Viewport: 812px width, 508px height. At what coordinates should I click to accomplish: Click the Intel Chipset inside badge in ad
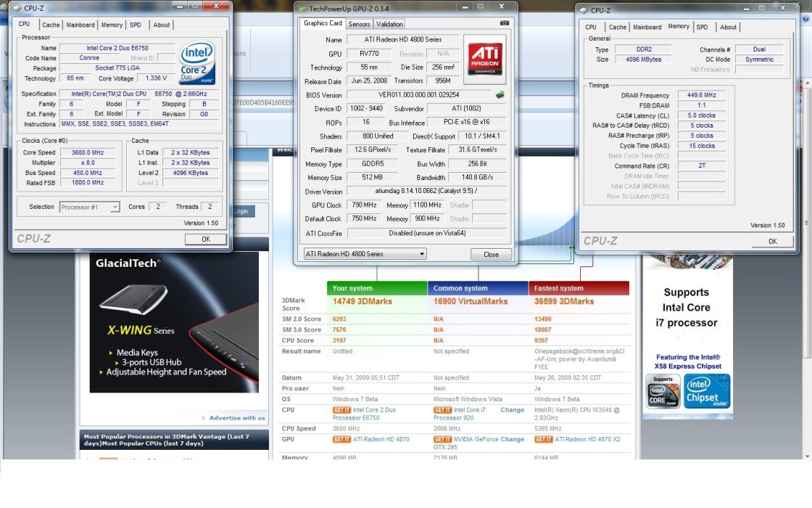(707, 391)
